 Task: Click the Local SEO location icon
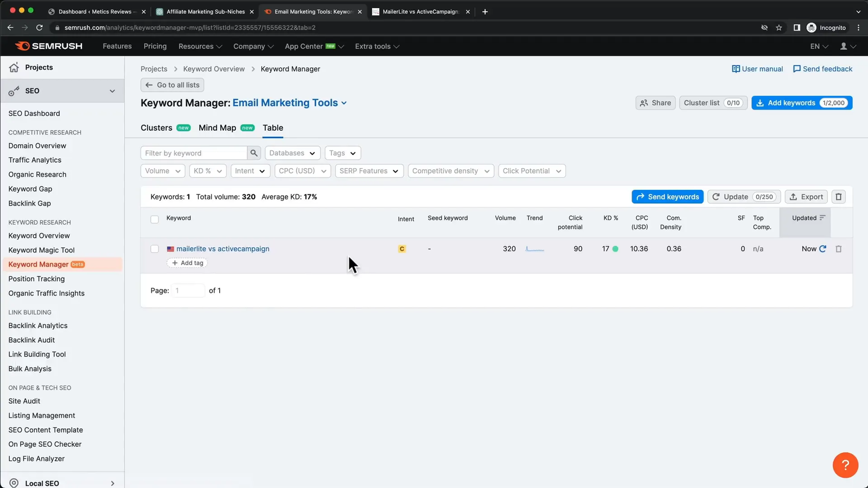tap(14, 483)
